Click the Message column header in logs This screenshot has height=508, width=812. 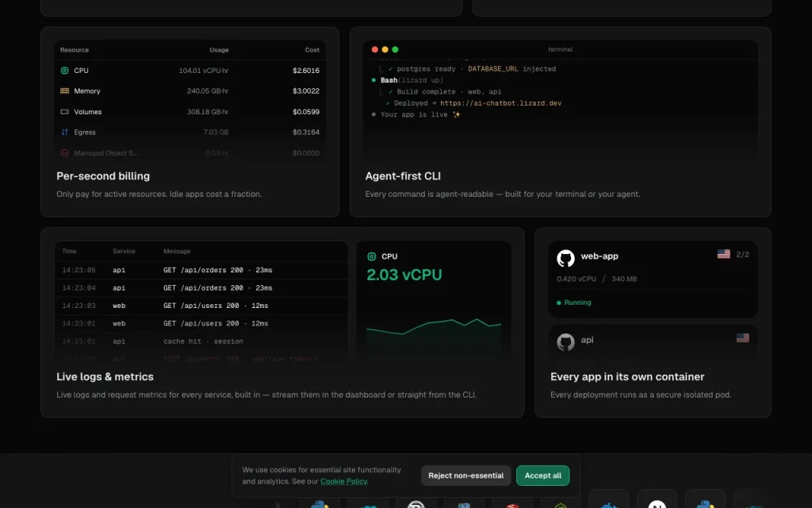pos(177,251)
